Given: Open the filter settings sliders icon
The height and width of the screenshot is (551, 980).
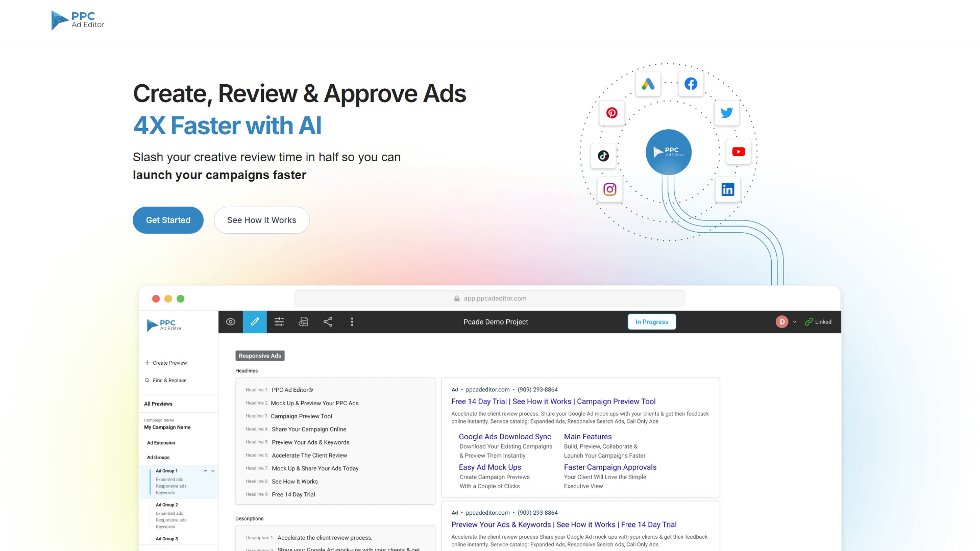Looking at the screenshot, I should pos(279,321).
